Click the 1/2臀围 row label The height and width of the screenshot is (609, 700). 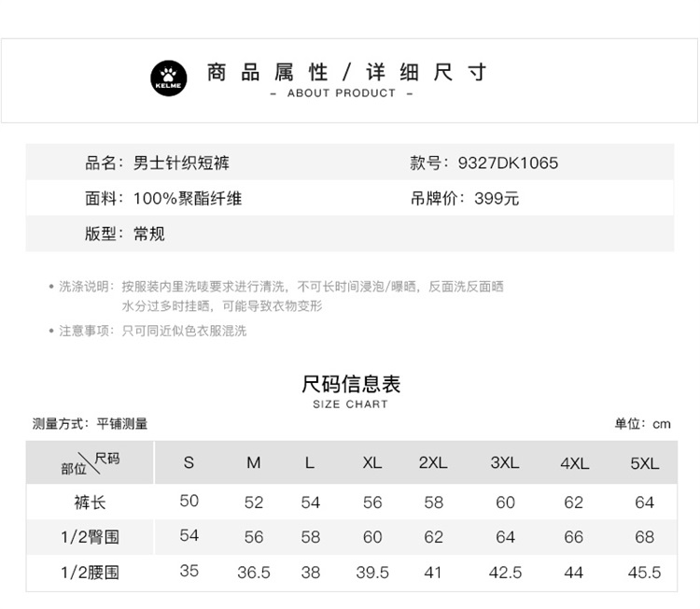coord(91,537)
